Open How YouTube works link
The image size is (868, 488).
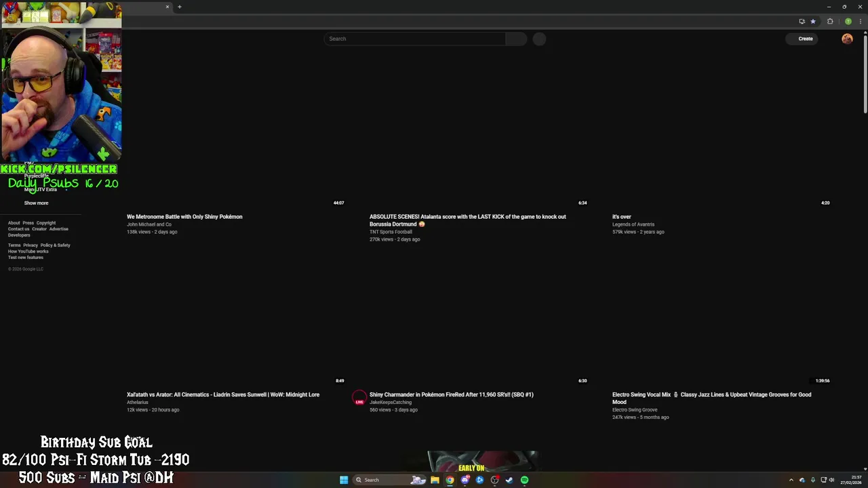coord(28,251)
